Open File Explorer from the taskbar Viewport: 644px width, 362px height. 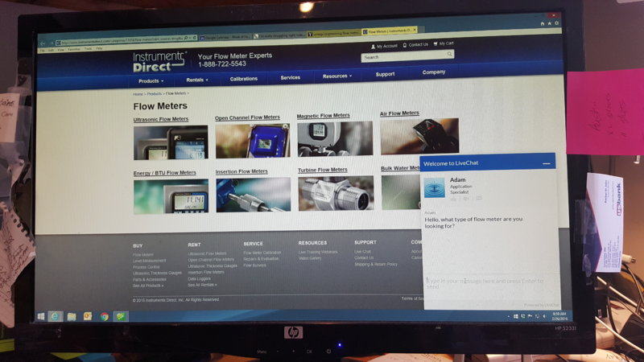(x=71, y=316)
